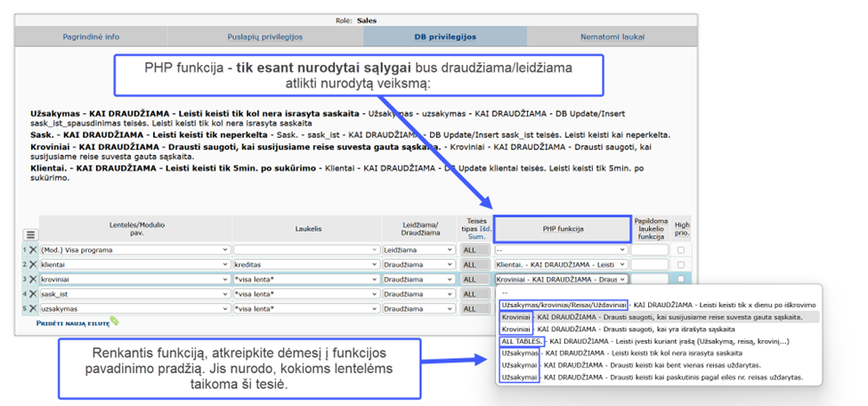868x406 pixels.
Task: Open Leidžiama dropdown in row 1
Action: click(418, 250)
